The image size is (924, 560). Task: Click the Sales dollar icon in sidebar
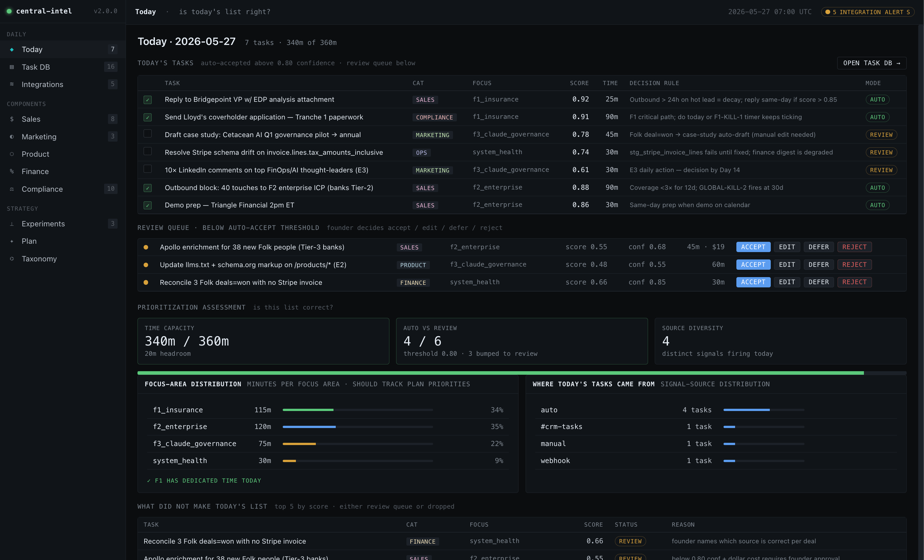pyautogui.click(x=12, y=119)
